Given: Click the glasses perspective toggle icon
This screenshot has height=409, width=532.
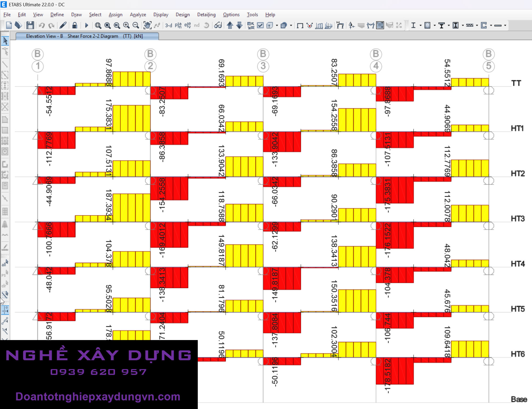Looking at the screenshot, I should (x=218, y=25).
